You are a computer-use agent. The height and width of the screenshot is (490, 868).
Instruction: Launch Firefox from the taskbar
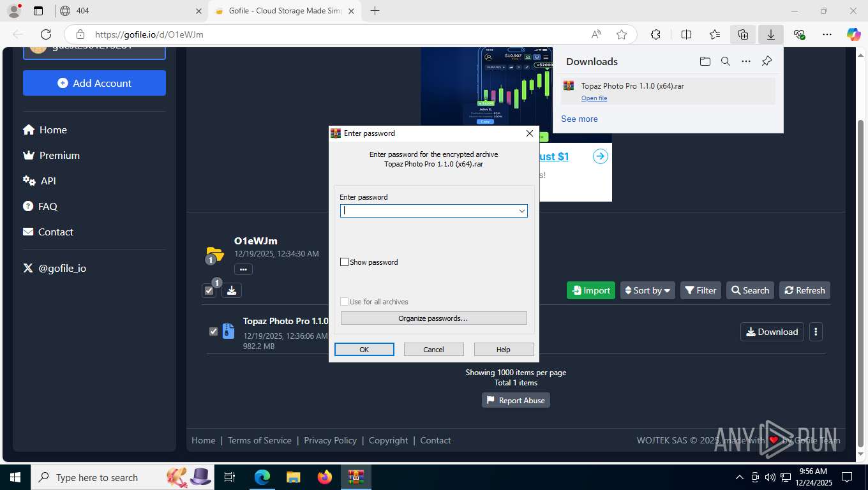click(325, 477)
